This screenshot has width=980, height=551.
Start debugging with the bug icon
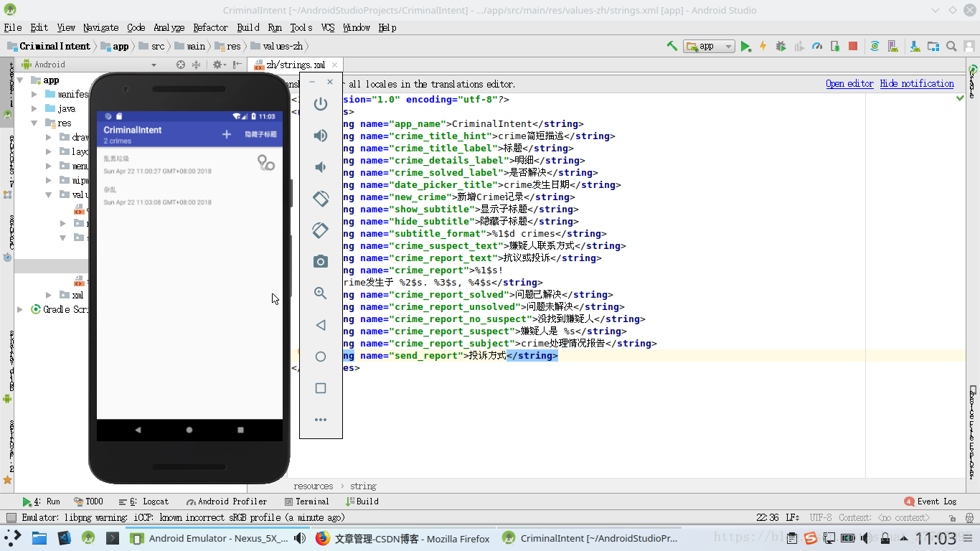781,46
